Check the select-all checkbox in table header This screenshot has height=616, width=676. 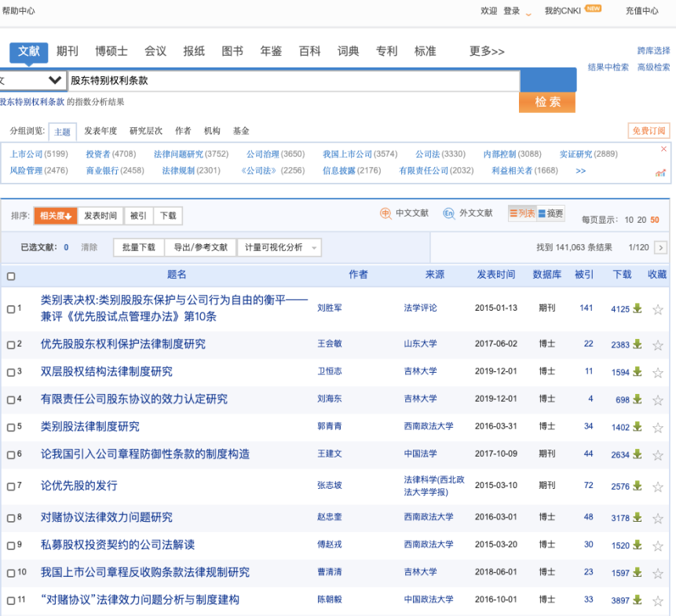pos(11,276)
